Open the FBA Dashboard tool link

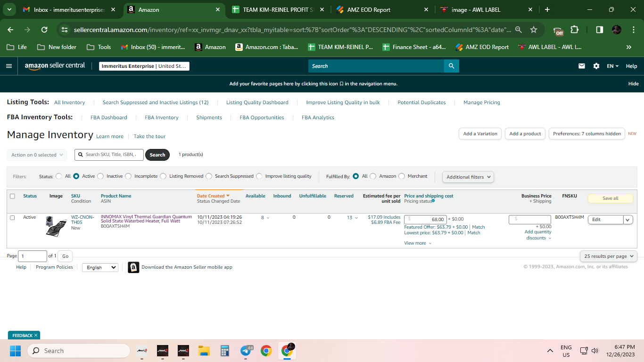pyautogui.click(x=109, y=117)
